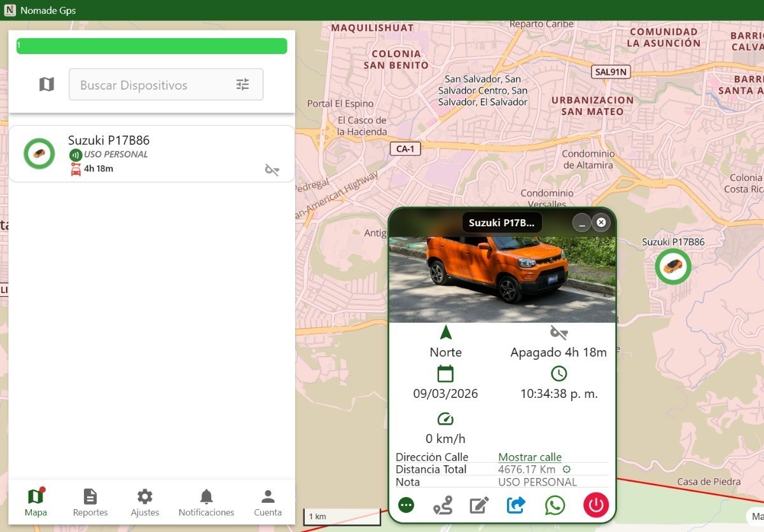The image size is (764, 532).
Task: Click the Nomade Gps app logo in title bar
Action: pos(10,10)
